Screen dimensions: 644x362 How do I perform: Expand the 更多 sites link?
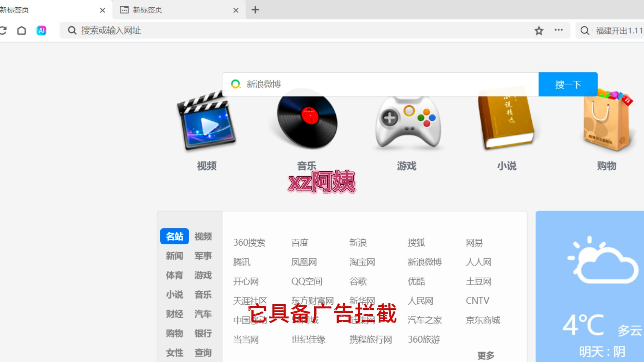click(x=486, y=355)
